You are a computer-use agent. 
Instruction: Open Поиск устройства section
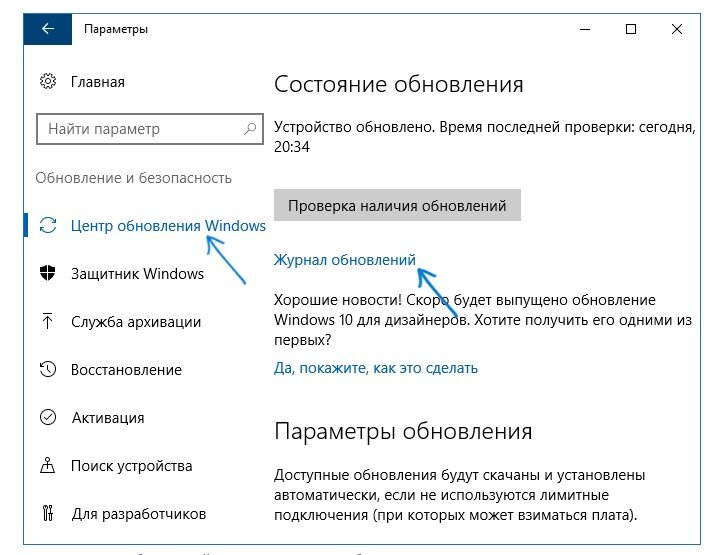point(131,466)
